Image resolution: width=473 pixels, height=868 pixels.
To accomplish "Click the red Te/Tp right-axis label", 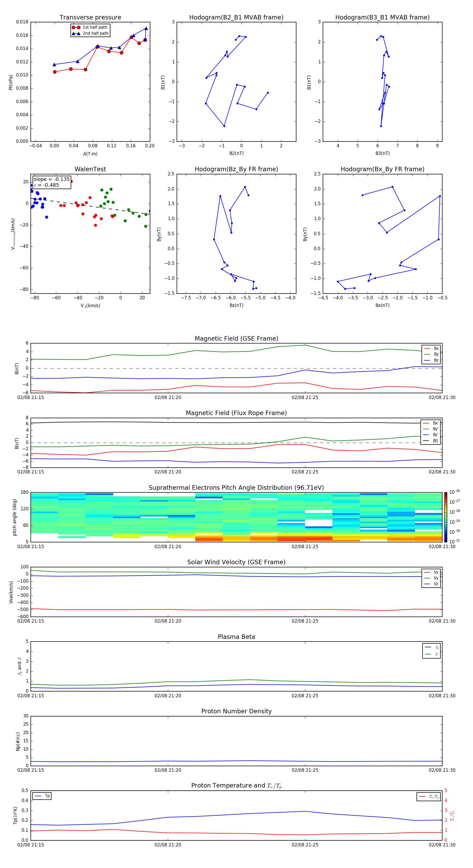I will pos(453,816).
